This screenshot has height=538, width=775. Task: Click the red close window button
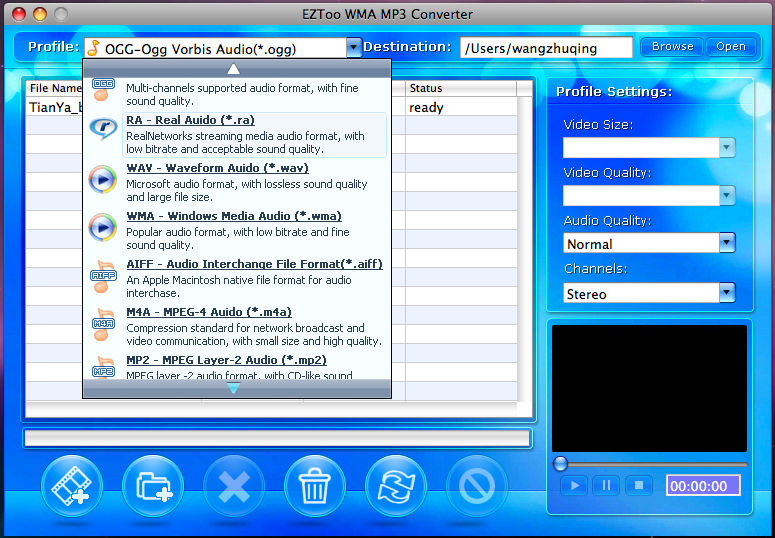tap(19, 14)
